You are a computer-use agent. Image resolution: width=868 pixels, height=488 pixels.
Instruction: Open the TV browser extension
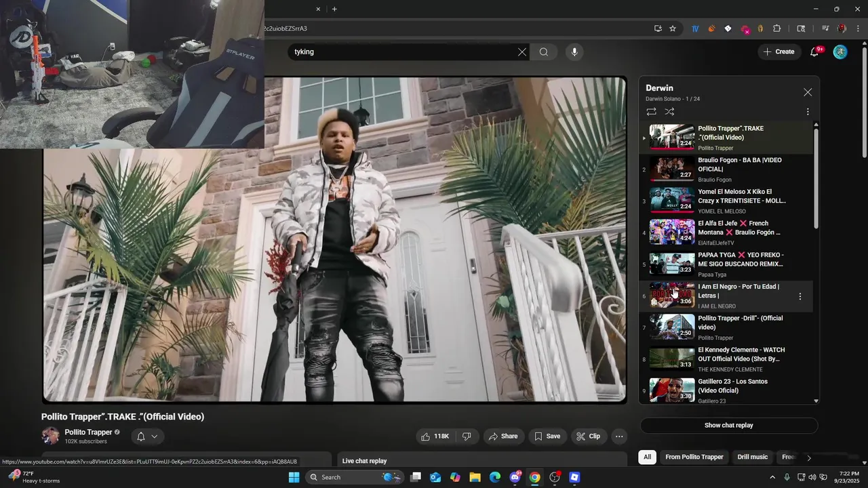(x=695, y=28)
